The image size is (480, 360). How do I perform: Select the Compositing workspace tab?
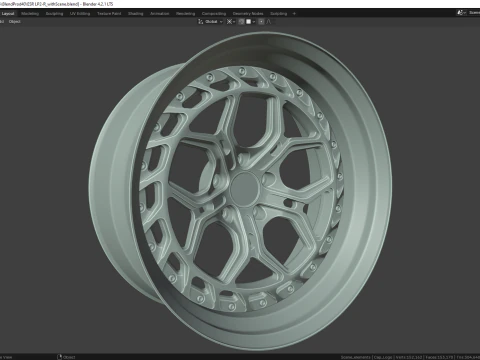click(214, 14)
